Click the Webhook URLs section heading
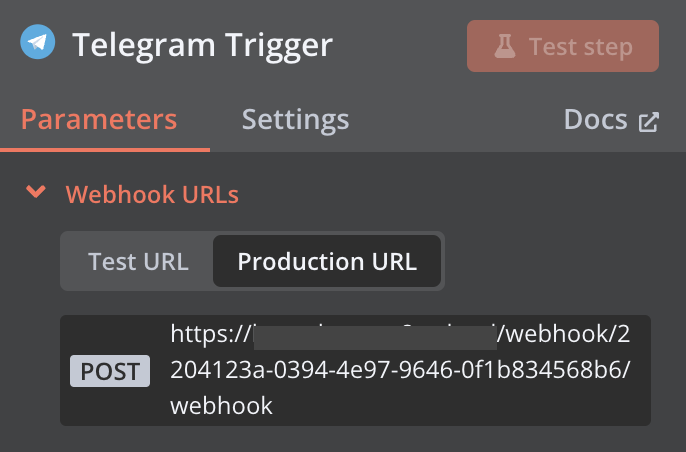Screen dimensions: 686x452 [x=152, y=194]
